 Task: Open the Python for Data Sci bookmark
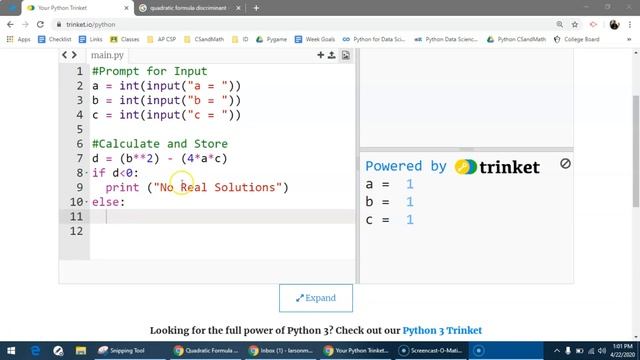[x=374, y=39]
